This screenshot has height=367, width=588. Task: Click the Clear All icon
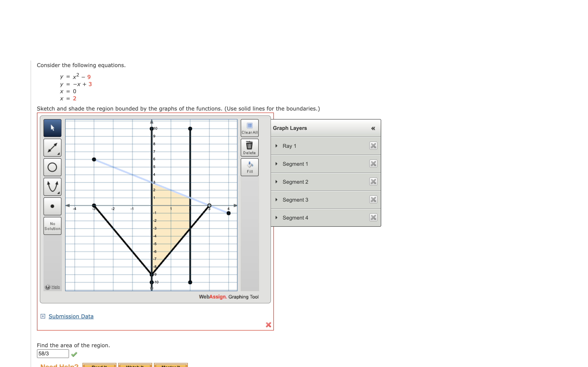pos(249,128)
